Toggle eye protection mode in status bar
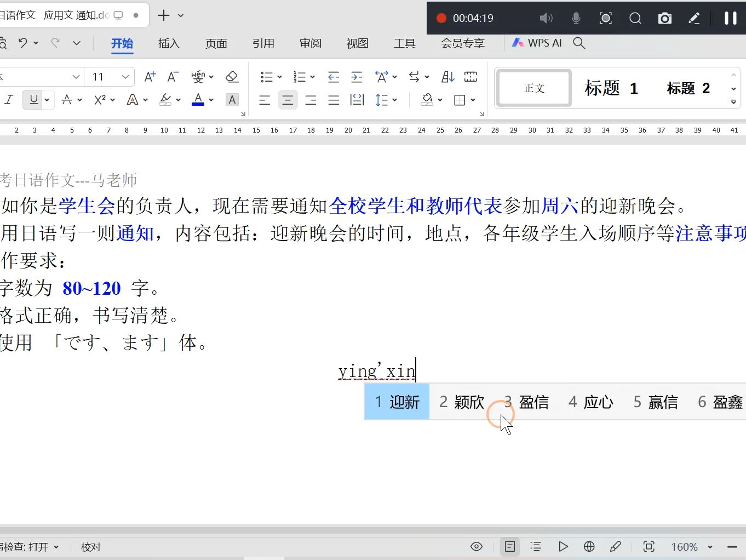 point(477,547)
